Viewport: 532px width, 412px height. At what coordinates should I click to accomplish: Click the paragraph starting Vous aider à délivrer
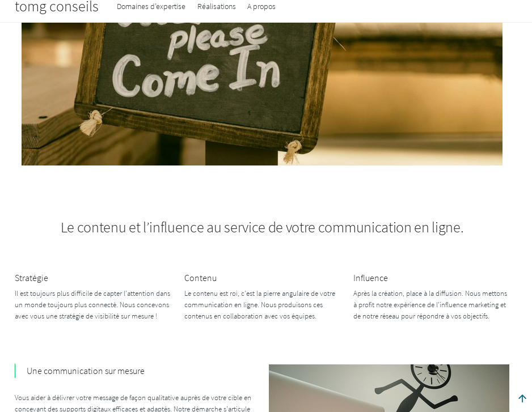pos(133,403)
